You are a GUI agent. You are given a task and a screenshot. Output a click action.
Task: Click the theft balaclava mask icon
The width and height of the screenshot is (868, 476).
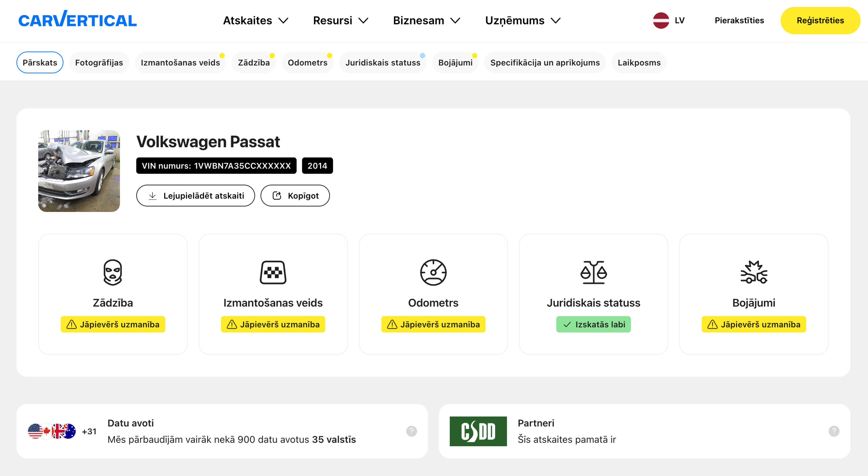tap(113, 272)
